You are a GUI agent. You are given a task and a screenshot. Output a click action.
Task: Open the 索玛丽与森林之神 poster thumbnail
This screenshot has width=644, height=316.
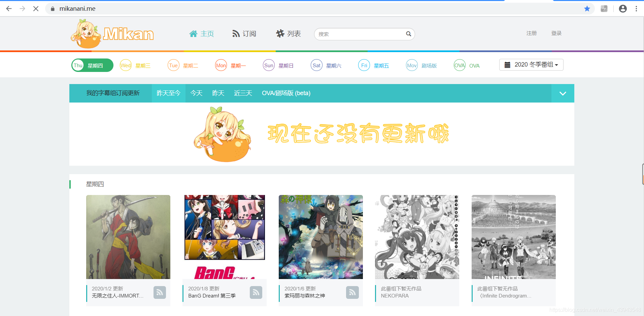[x=321, y=237]
